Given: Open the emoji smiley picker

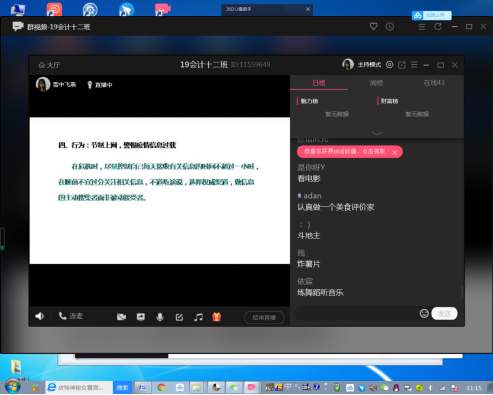Looking at the screenshot, I should [424, 313].
